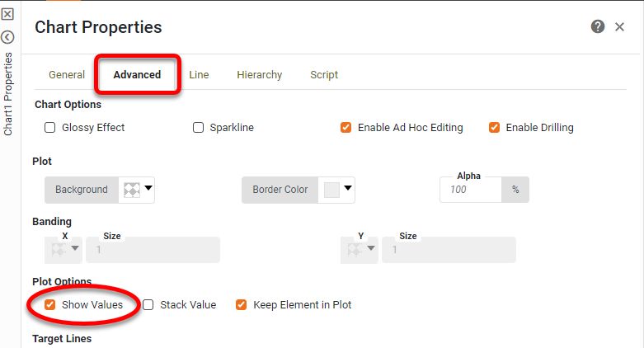This screenshot has height=348, width=644.
Task: Check the Stack Value checkbox
Action: (x=148, y=305)
